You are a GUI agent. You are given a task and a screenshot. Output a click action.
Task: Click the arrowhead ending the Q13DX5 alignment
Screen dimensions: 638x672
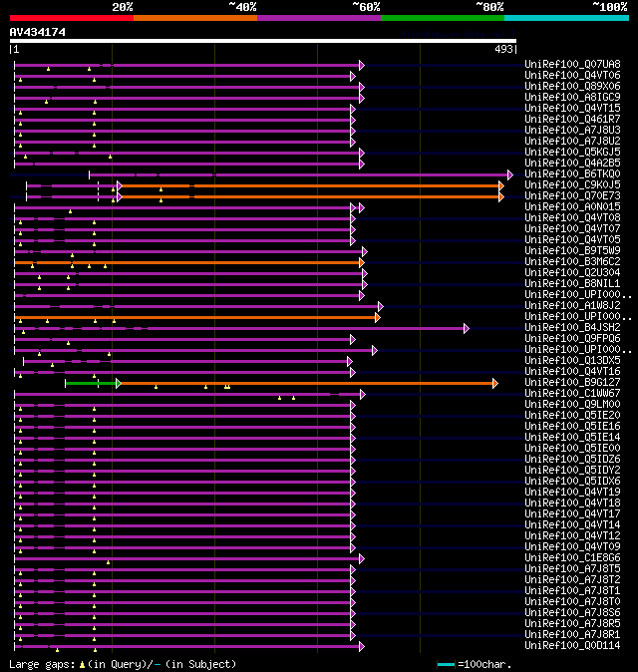pyautogui.click(x=350, y=361)
